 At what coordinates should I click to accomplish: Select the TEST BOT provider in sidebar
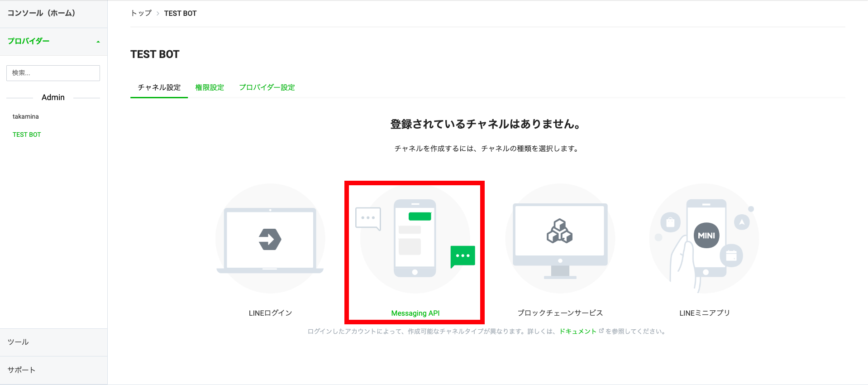pos(27,135)
